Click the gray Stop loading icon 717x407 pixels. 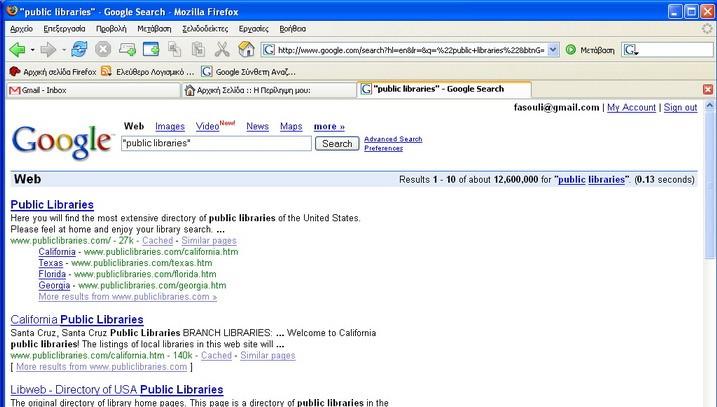point(103,49)
